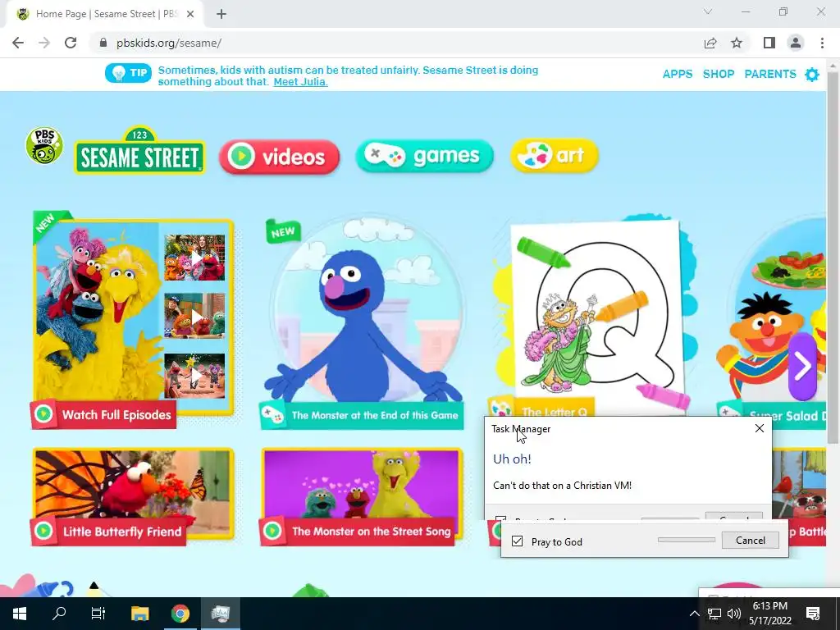Switch to Task Manager taskbar icon
Viewport: 840px width, 630px height.
(220, 614)
